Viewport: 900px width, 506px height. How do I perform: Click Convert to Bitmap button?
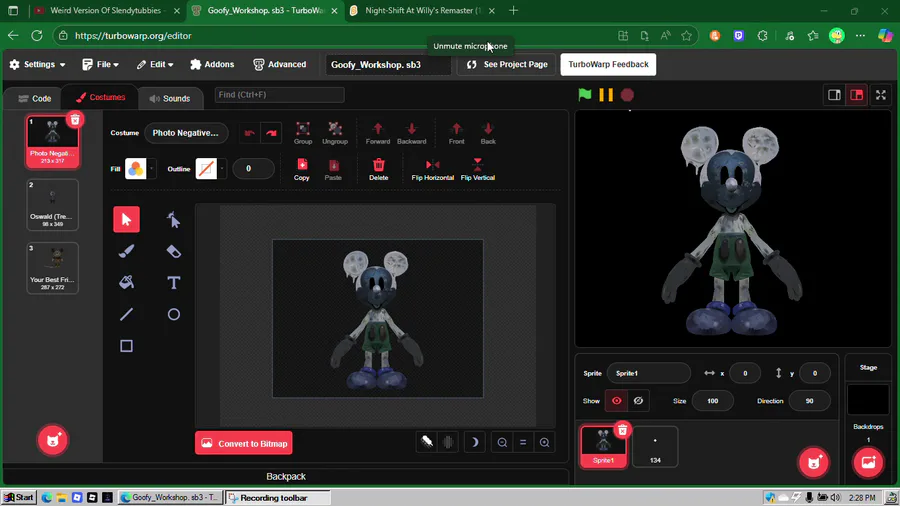coord(243,443)
